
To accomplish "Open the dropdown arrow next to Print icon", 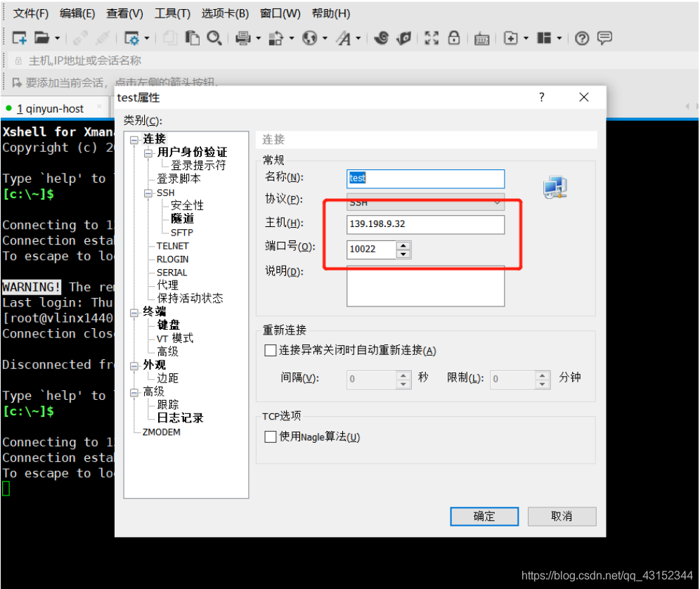I will [258, 39].
